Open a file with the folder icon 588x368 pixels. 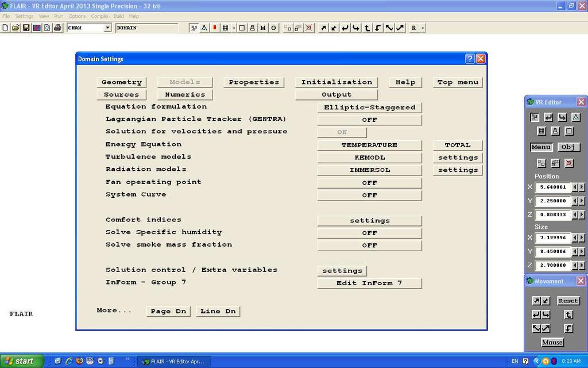pos(16,28)
